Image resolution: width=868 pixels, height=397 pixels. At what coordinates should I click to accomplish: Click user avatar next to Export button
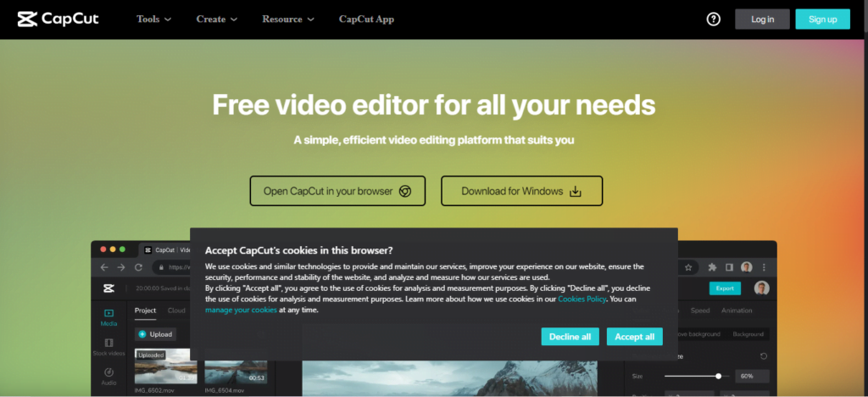coord(762,288)
